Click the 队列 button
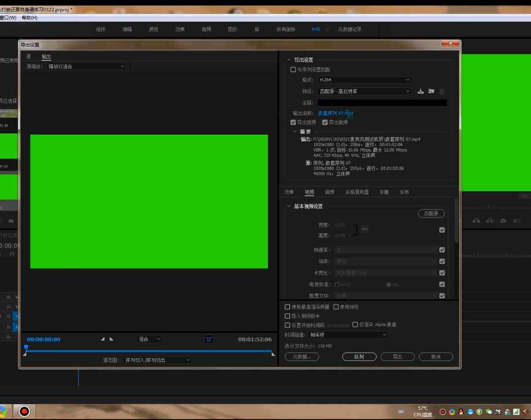Image resolution: width=531 pixels, height=420 pixels. (x=359, y=356)
